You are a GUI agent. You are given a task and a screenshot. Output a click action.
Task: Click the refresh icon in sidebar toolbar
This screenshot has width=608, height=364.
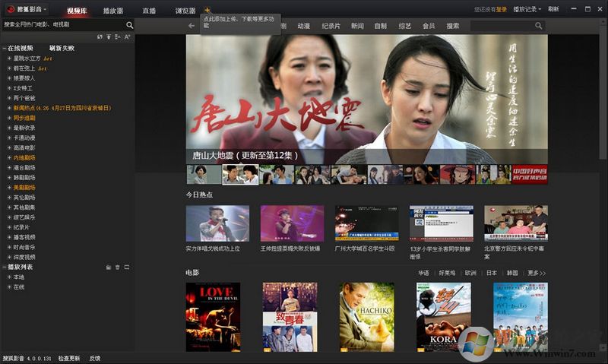100,36
